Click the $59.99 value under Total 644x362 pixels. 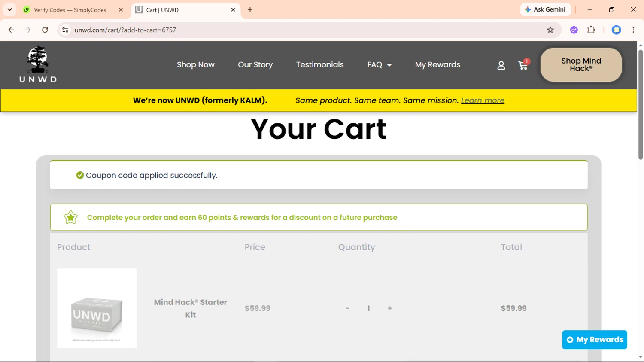click(x=513, y=308)
